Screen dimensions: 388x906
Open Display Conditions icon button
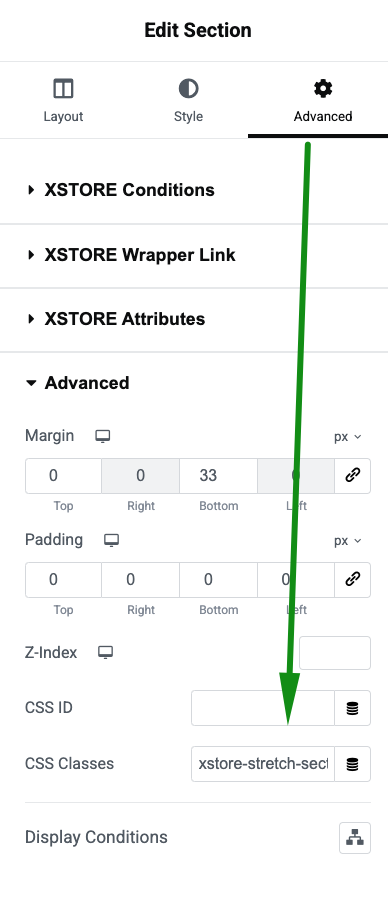click(x=355, y=837)
